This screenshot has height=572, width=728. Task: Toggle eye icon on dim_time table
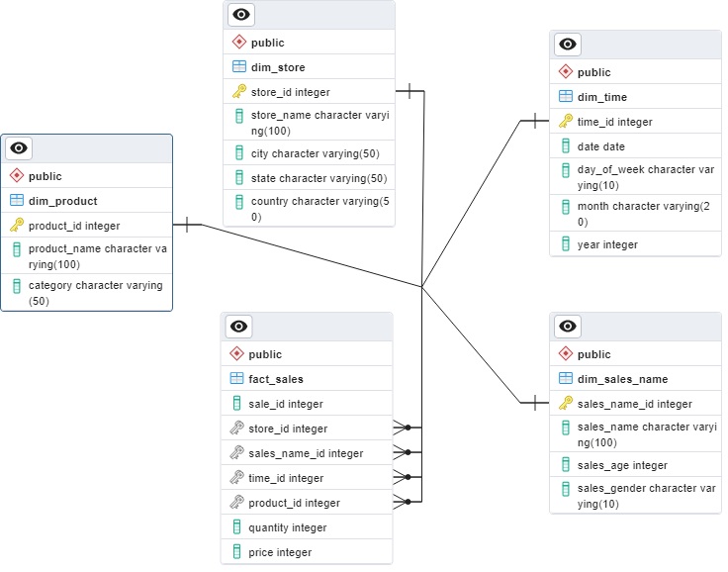568,45
